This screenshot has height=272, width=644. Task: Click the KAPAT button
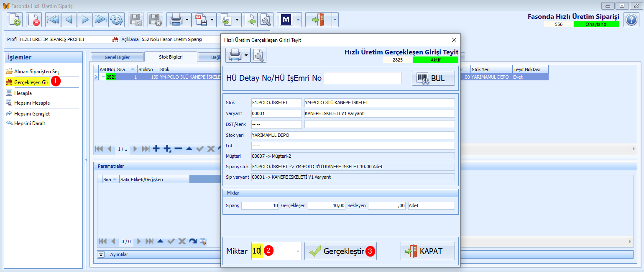click(x=428, y=251)
